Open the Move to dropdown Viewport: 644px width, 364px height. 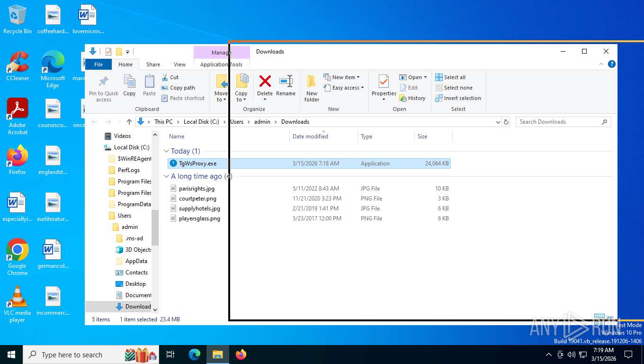click(x=222, y=97)
